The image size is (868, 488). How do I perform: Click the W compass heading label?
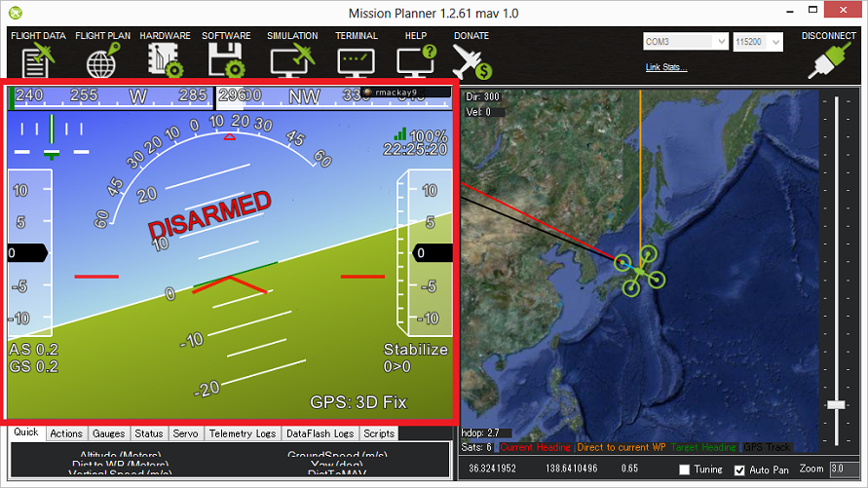pyautogui.click(x=137, y=96)
